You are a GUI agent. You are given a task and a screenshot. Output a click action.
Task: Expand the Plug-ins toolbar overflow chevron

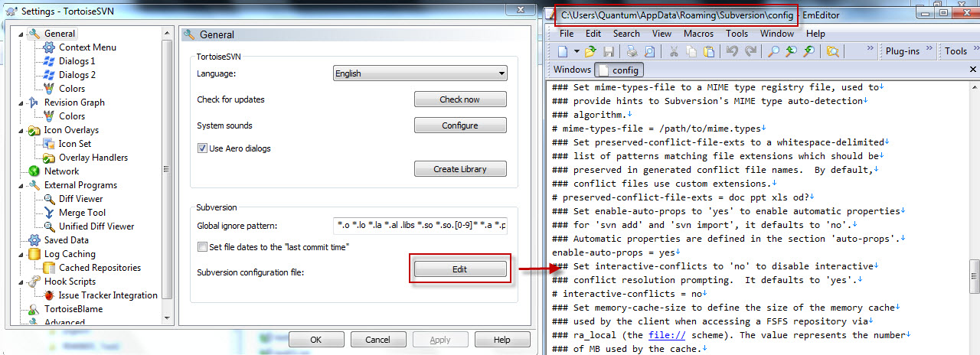click(x=930, y=49)
